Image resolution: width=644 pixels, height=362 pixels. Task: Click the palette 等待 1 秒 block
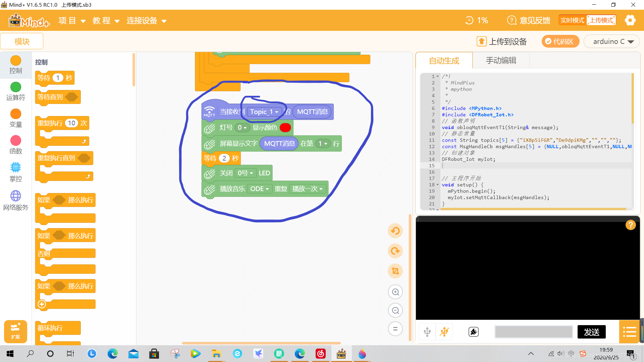point(55,78)
